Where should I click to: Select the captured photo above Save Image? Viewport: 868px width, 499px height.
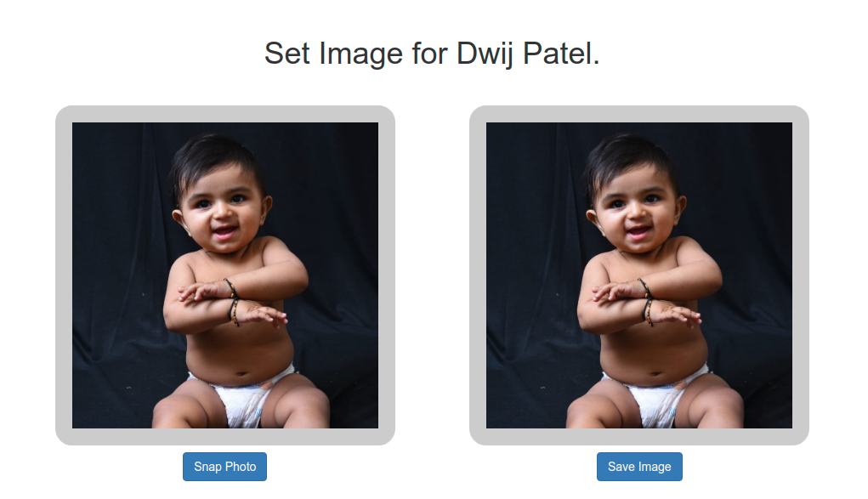[639, 275]
